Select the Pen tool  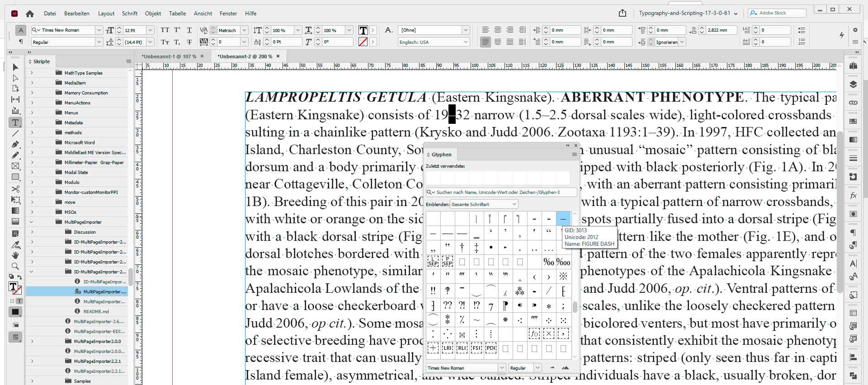[x=15, y=144]
